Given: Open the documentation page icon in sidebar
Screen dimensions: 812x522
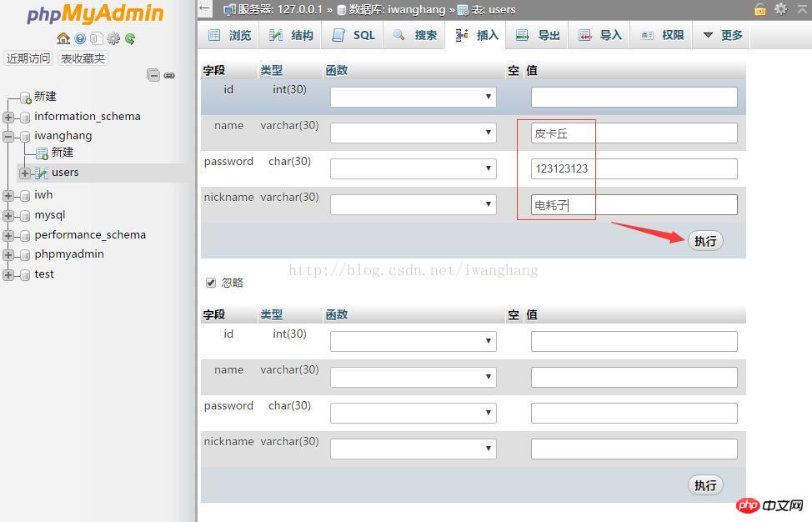Looking at the screenshot, I should [x=97, y=38].
